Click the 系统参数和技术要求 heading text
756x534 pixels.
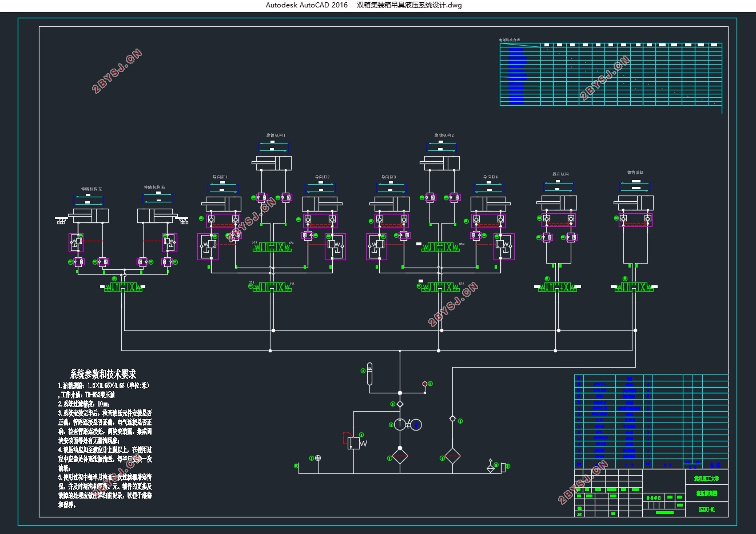tap(103, 374)
